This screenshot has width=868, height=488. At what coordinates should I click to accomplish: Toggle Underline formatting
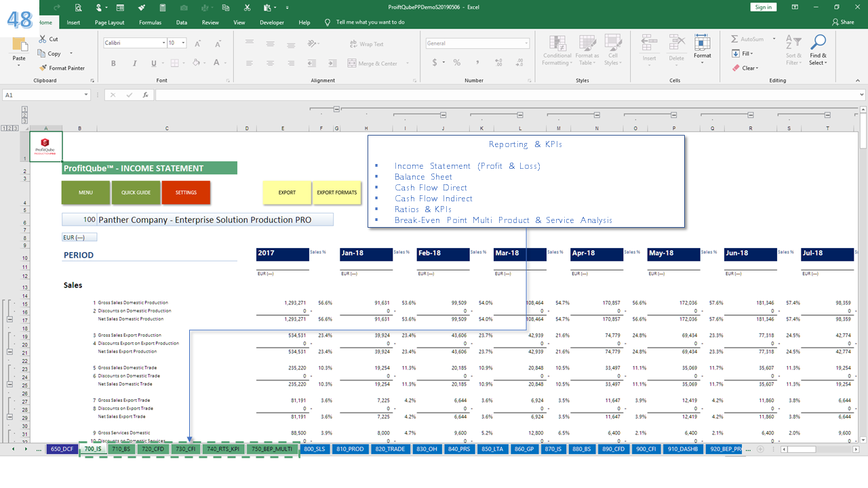coord(154,63)
